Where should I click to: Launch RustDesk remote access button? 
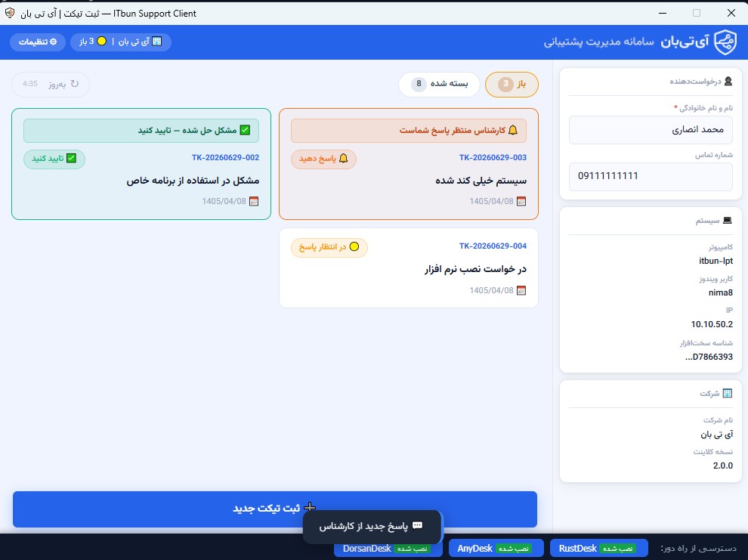click(x=598, y=549)
